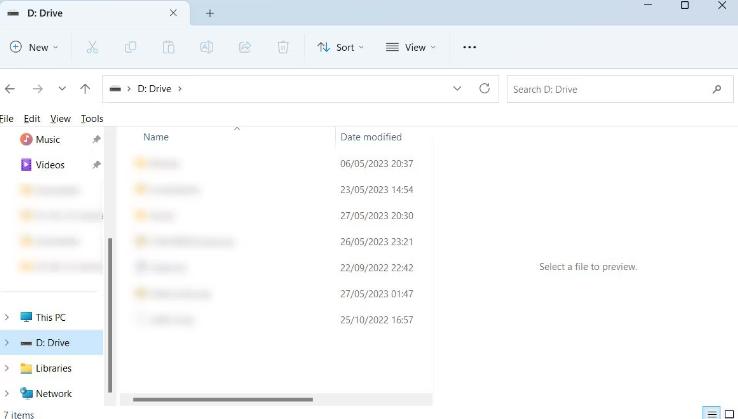Viewport: 738px width, 419px height.
Task: Open the View layout dropdown
Action: pyautogui.click(x=411, y=47)
